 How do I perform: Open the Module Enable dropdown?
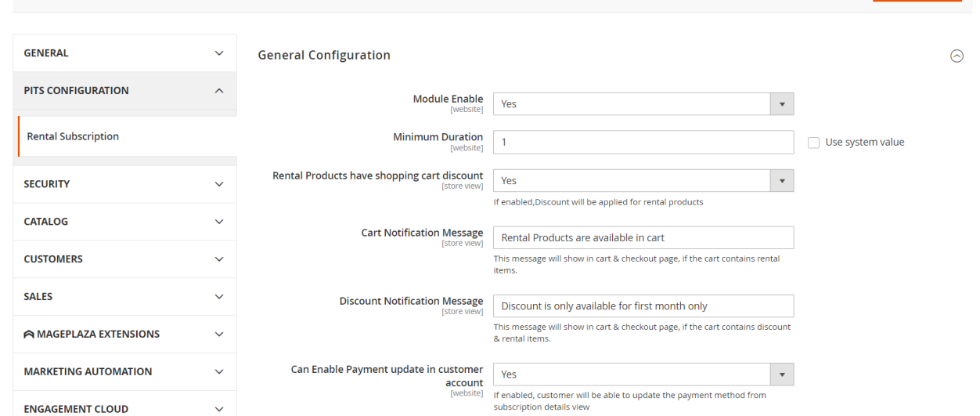(643, 104)
